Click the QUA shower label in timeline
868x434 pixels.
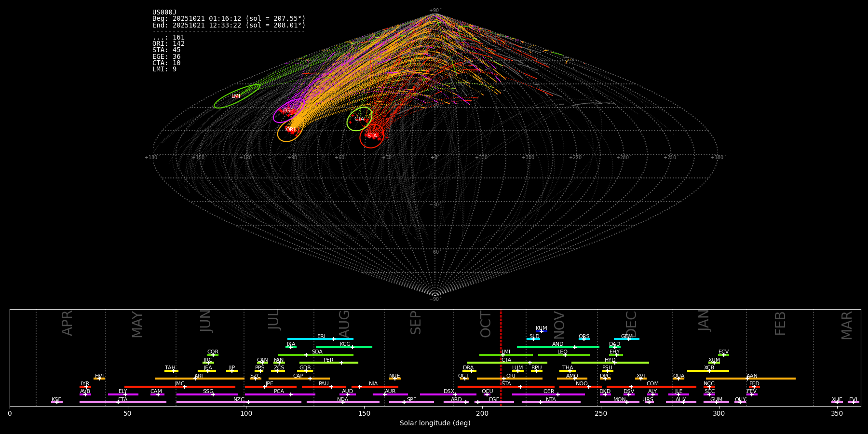point(679,376)
